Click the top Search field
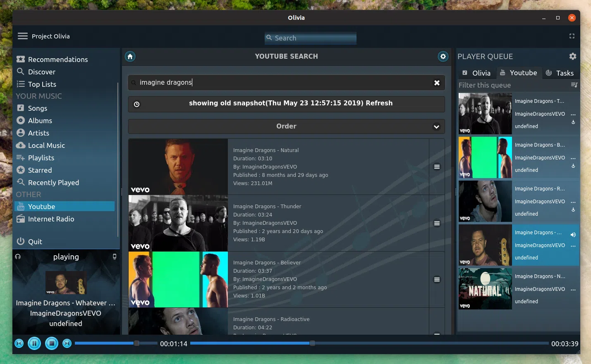 pyautogui.click(x=311, y=38)
